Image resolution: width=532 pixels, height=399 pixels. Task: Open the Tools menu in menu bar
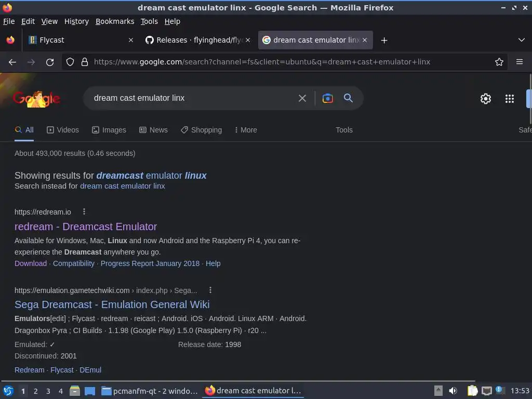click(x=149, y=21)
